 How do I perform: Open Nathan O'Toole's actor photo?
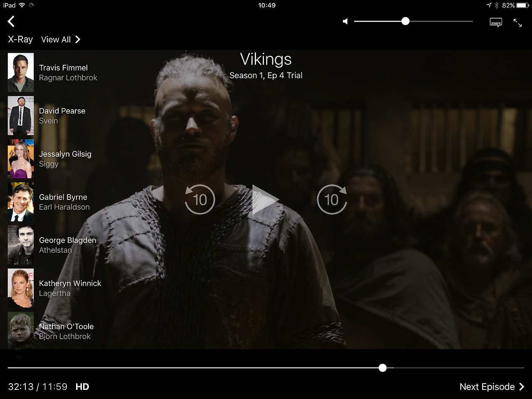(x=21, y=330)
